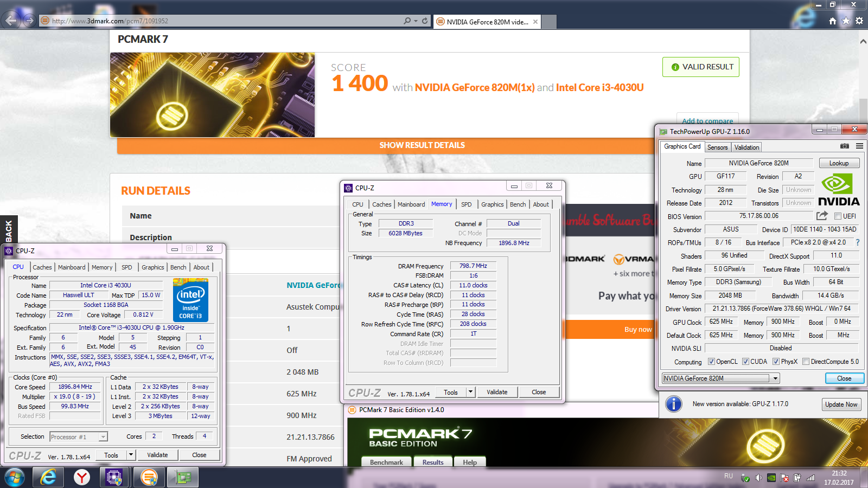Click the RU language indicator
The width and height of the screenshot is (868, 488).
(729, 476)
